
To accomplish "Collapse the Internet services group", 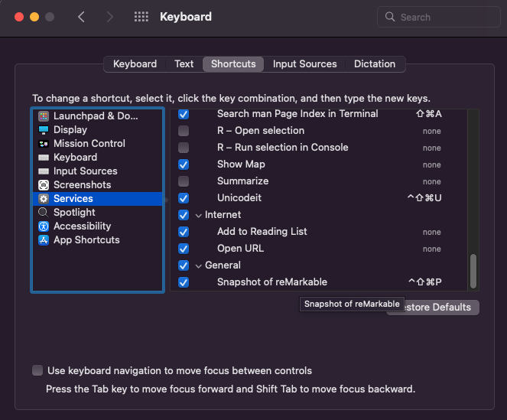I will (199, 216).
